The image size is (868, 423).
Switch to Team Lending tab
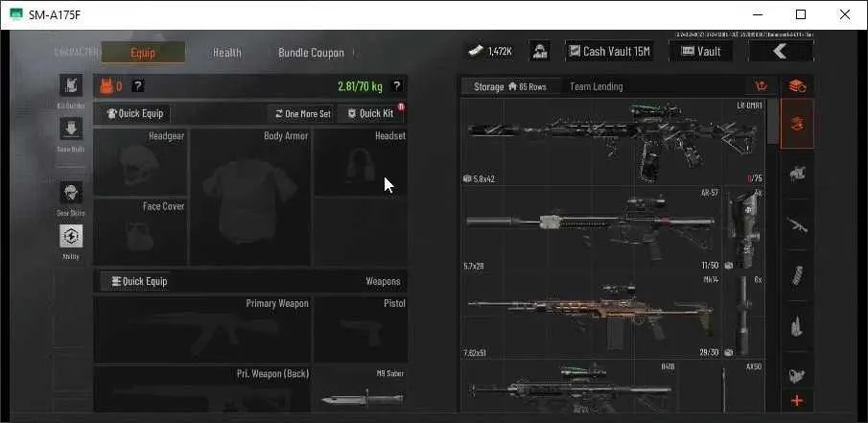[597, 86]
